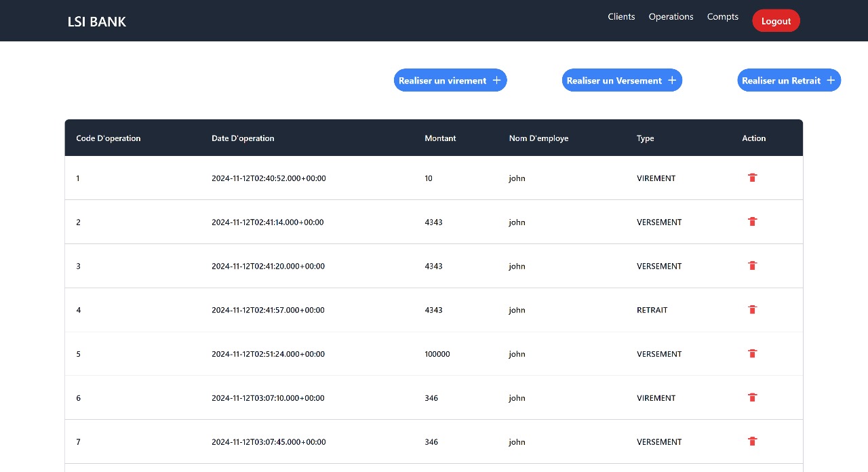Click amount 4343 in operation 3 row
This screenshot has width=868, height=472.
tap(433, 267)
